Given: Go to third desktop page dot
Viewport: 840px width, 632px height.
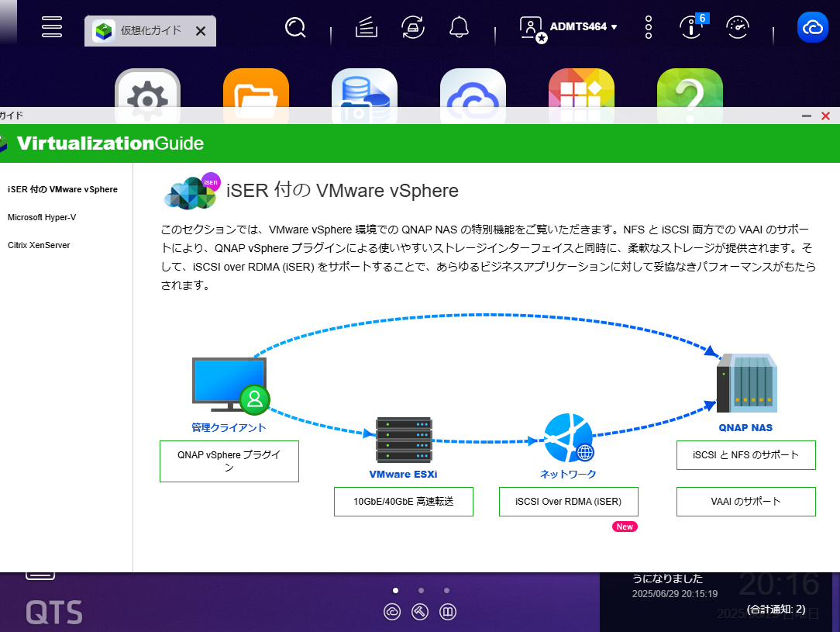Looking at the screenshot, I should 447,590.
